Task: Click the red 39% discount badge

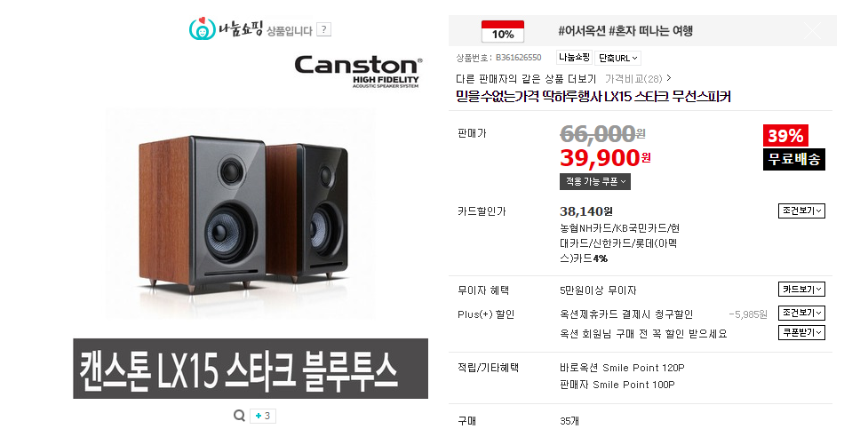Action: tap(785, 136)
